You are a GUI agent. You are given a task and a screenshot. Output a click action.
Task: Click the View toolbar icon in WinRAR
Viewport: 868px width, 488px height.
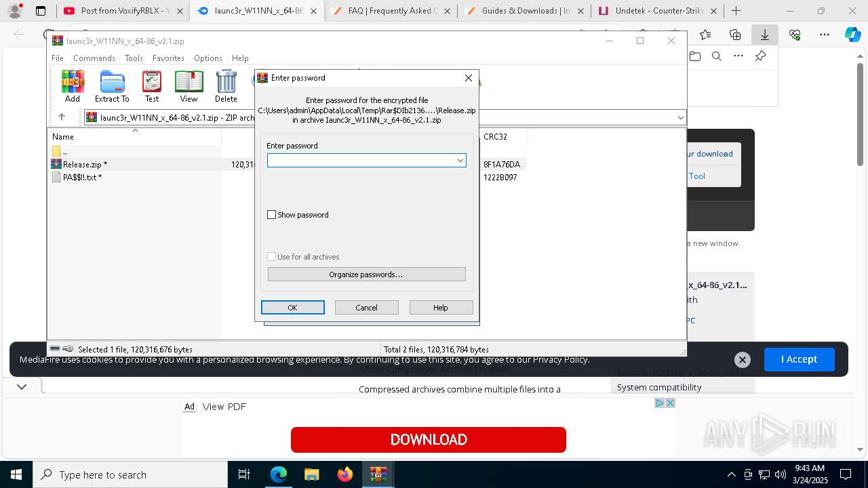click(x=189, y=86)
